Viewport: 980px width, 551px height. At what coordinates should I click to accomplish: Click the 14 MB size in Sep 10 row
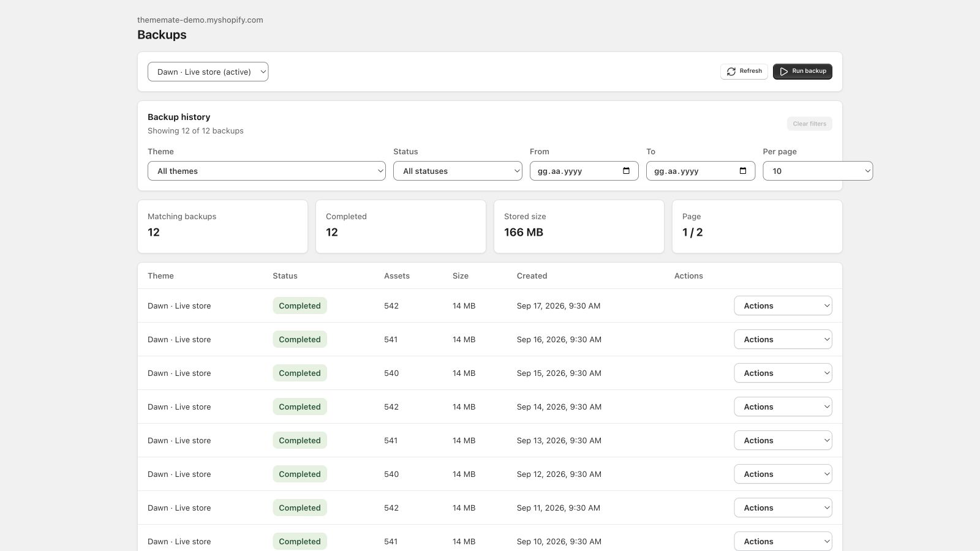coord(464,541)
